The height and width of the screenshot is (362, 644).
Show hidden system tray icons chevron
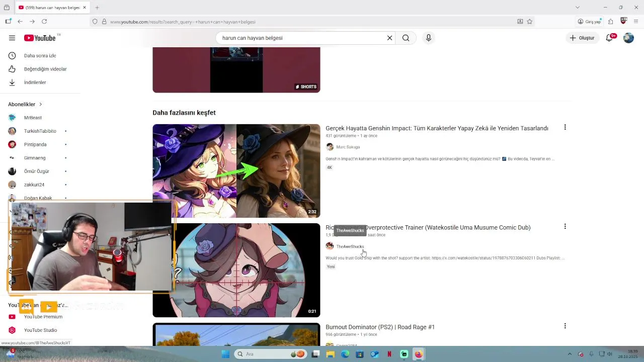pos(570,354)
